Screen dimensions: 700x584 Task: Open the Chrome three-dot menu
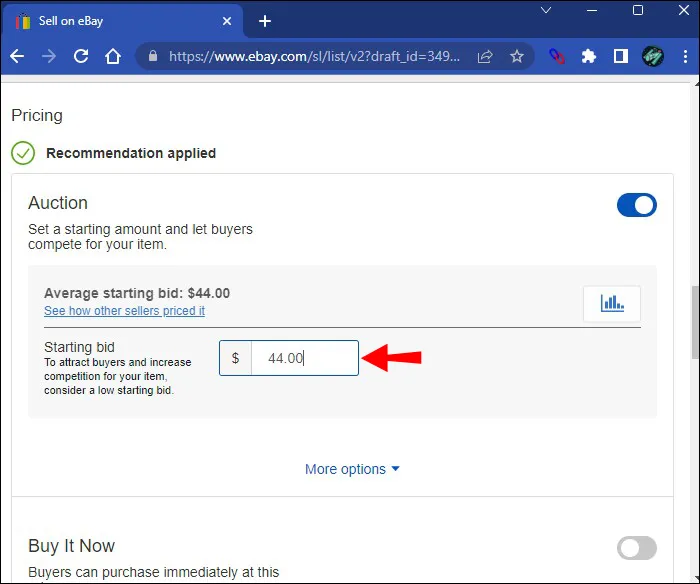click(x=685, y=56)
